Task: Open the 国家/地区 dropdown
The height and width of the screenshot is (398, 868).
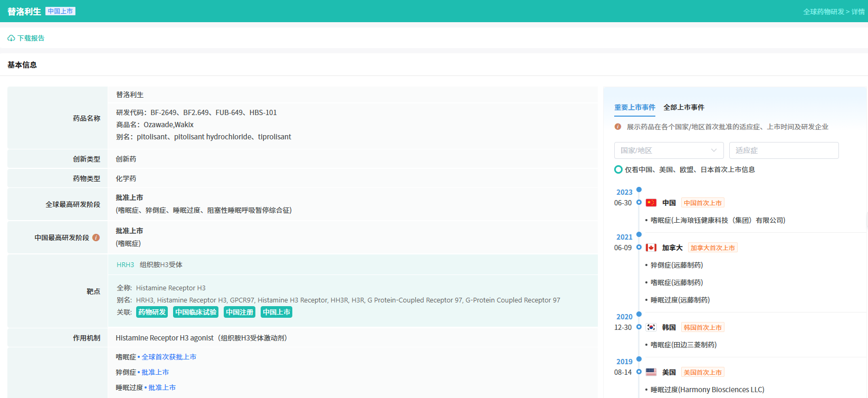Action: coord(669,150)
